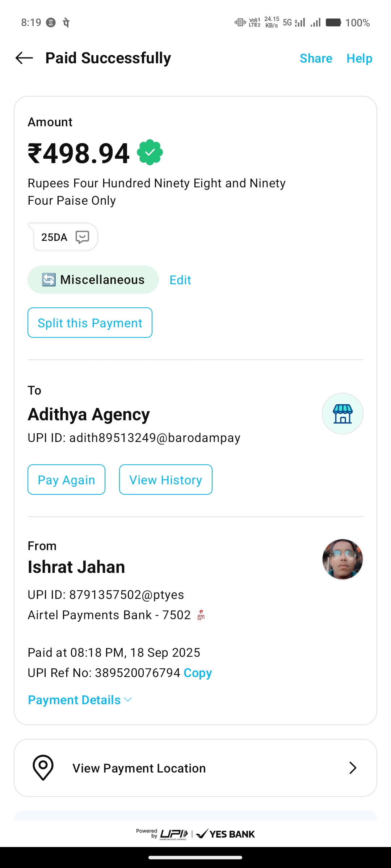The image size is (391, 868).
Task: Copy the UPI reference number
Action: [x=198, y=673]
